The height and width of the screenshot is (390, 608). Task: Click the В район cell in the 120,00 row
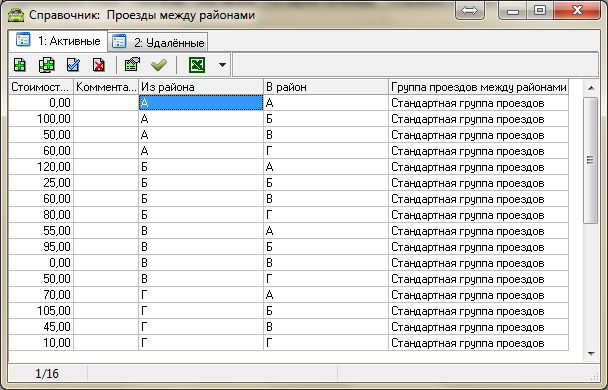[x=326, y=167]
